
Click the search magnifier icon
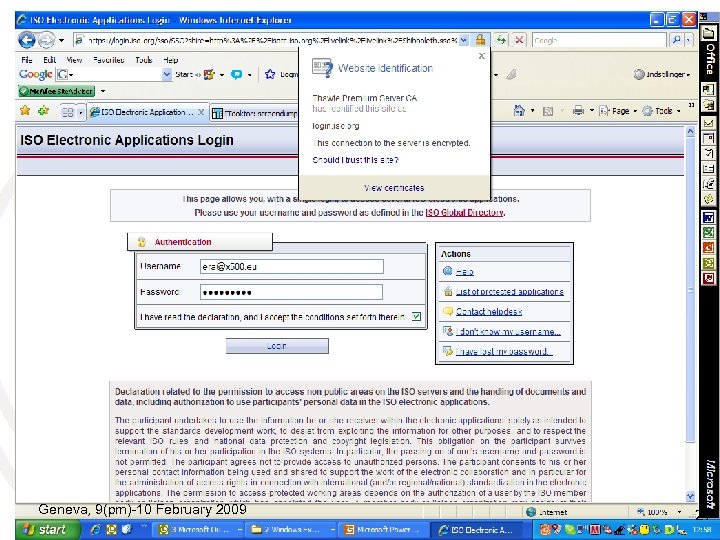click(676, 40)
